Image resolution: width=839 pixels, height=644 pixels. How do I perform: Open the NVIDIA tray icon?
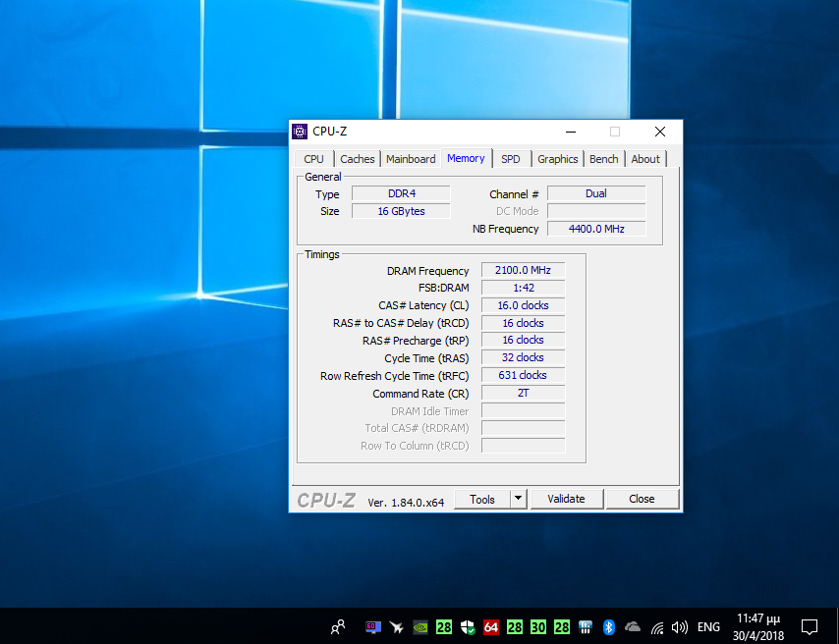(x=420, y=627)
